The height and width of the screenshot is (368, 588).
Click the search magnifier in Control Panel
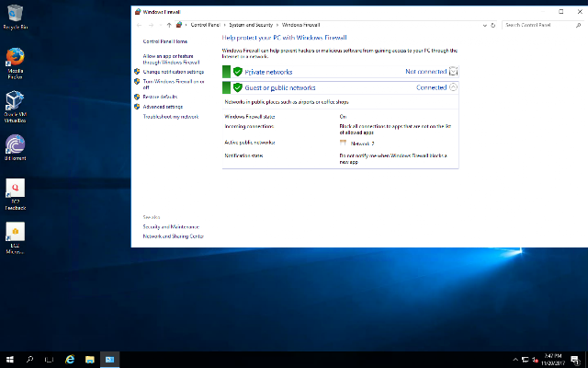coord(578,25)
